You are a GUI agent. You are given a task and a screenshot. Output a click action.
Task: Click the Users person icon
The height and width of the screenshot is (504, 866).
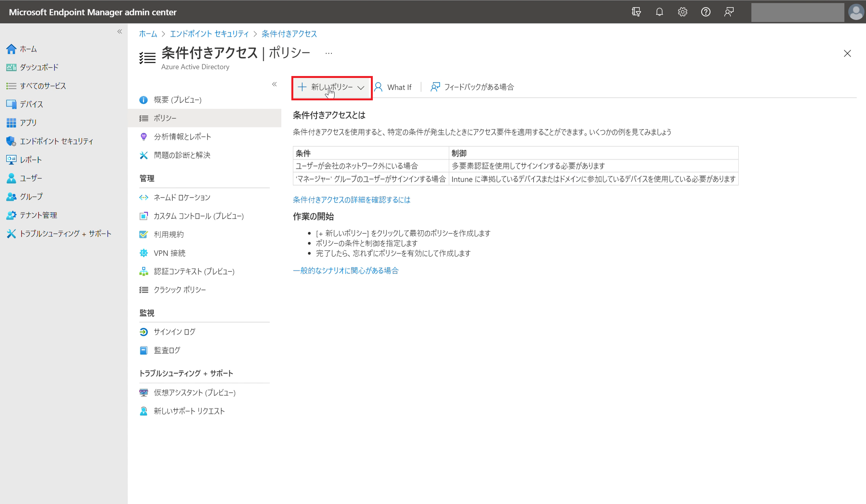11,178
